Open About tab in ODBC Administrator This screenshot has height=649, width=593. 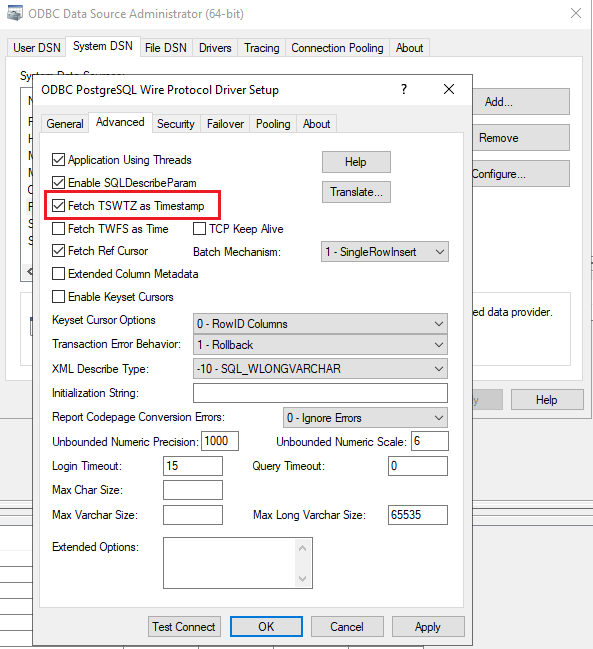(x=409, y=48)
